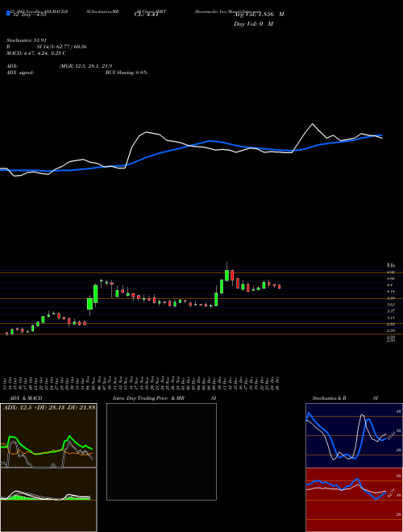403x532 pixels.
Task: Click the 4.66 price axis label
Action: [x=391, y=279]
